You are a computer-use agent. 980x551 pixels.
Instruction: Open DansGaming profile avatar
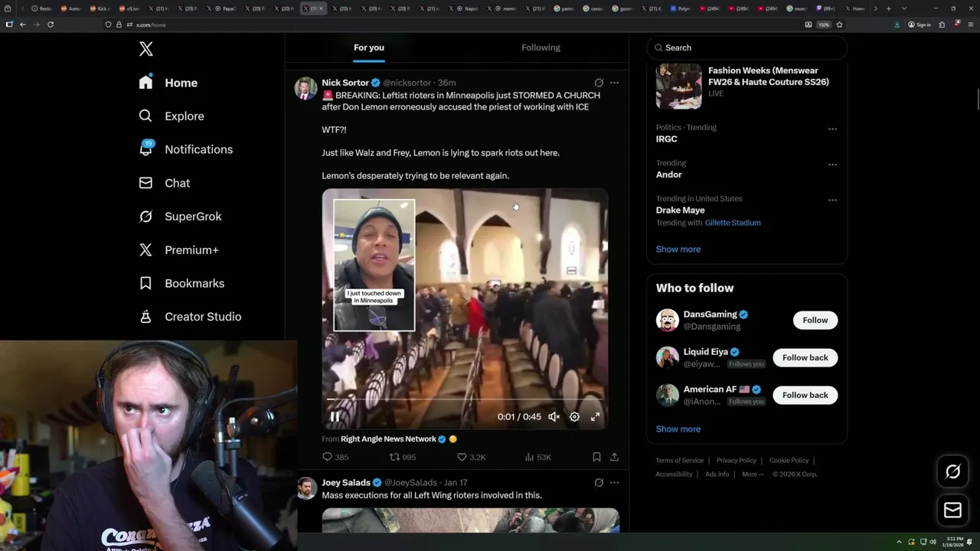pos(668,320)
